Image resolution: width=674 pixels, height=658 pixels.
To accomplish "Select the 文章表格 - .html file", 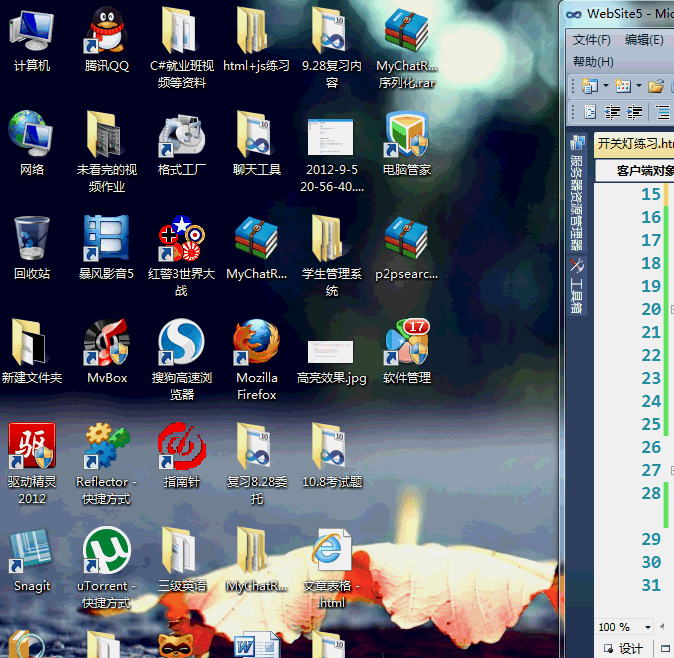I will [331, 567].
